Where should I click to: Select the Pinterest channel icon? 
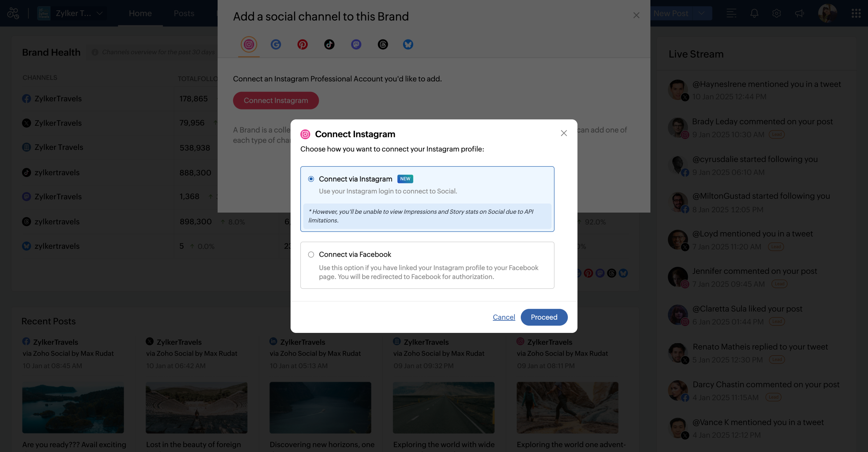click(302, 44)
